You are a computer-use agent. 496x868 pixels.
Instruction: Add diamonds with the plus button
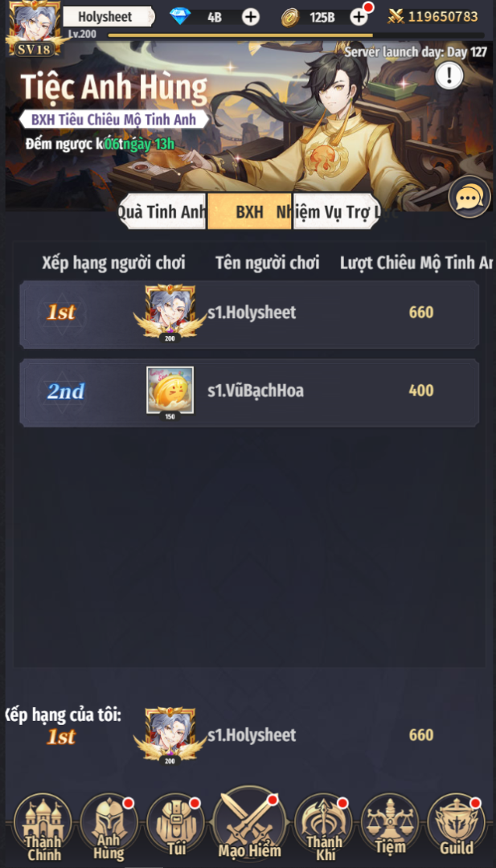251,17
